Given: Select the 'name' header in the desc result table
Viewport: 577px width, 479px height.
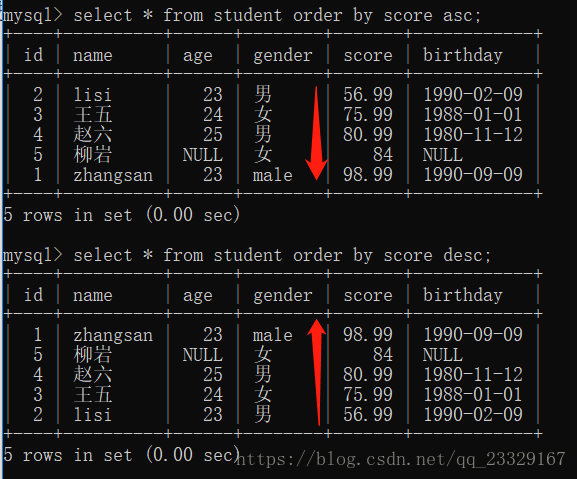Looking at the screenshot, I should tap(93, 296).
